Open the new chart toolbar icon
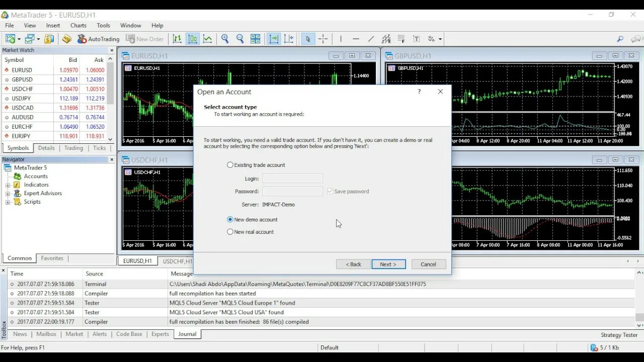644x362 pixels. pos(11,39)
